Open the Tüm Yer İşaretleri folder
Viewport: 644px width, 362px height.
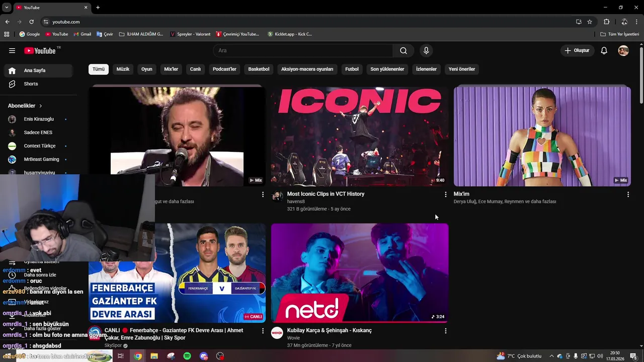pyautogui.click(x=620, y=34)
